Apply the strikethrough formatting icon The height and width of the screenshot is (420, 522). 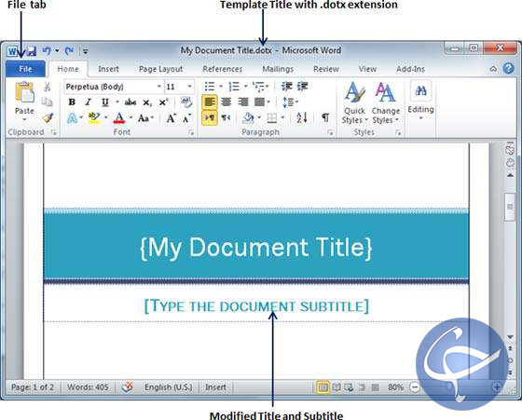pos(130,102)
